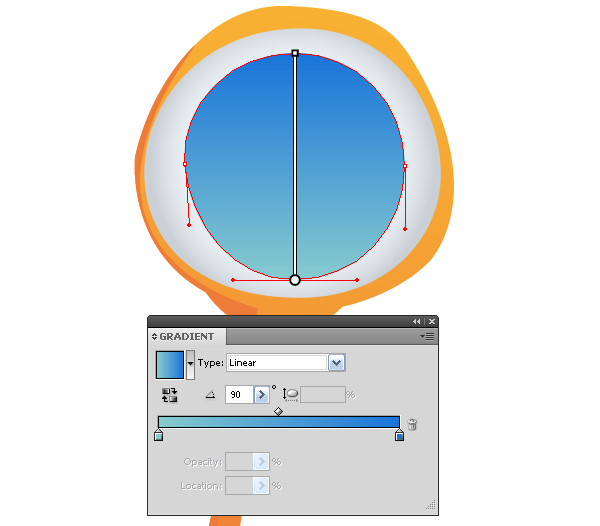Select the gradient midpoint diamond

[x=279, y=412]
